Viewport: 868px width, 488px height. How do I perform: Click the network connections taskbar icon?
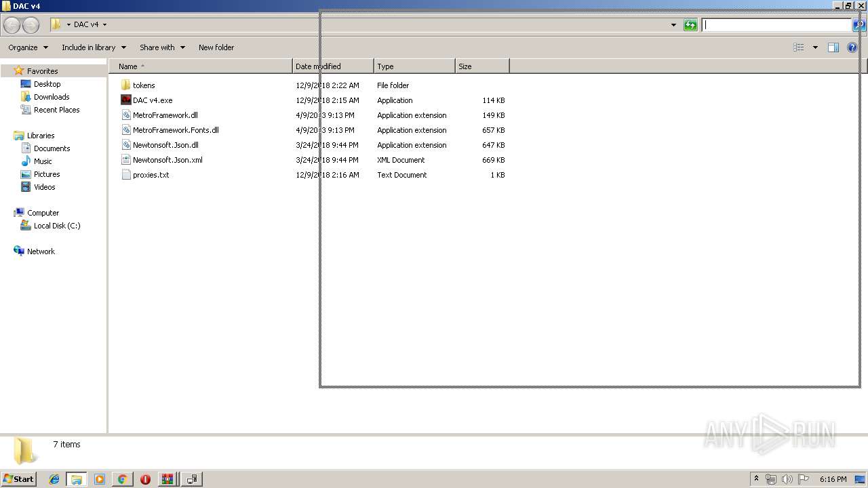coord(192,479)
